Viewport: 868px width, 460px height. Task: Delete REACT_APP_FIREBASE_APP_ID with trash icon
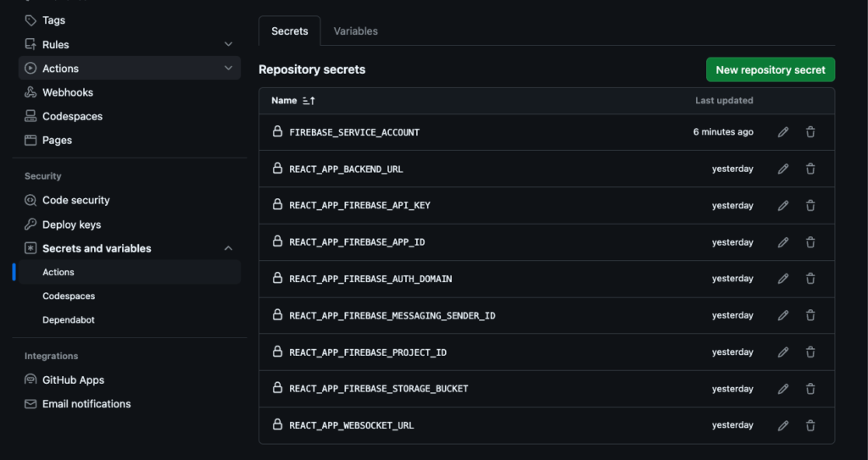click(810, 242)
